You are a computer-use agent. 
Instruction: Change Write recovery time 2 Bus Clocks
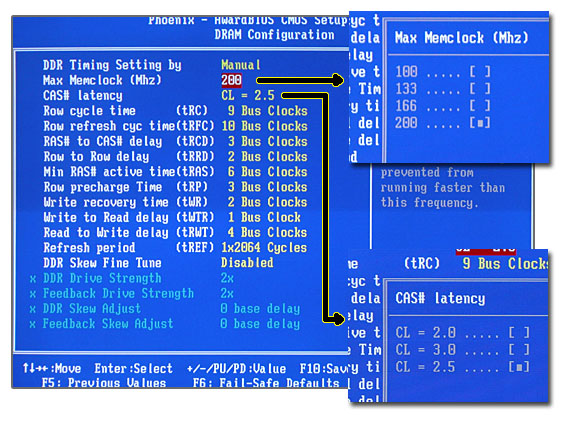coord(267,202)
